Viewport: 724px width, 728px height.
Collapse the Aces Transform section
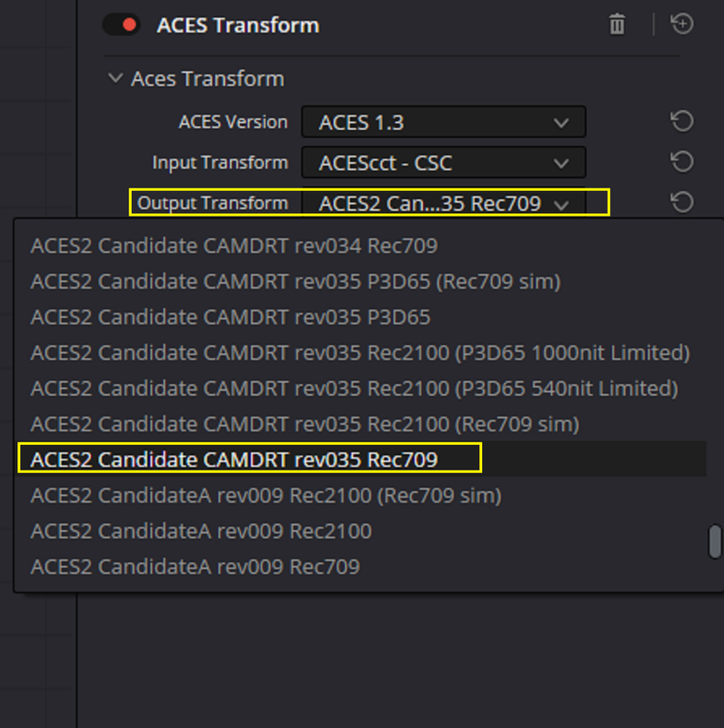click(x=116, y=78)
